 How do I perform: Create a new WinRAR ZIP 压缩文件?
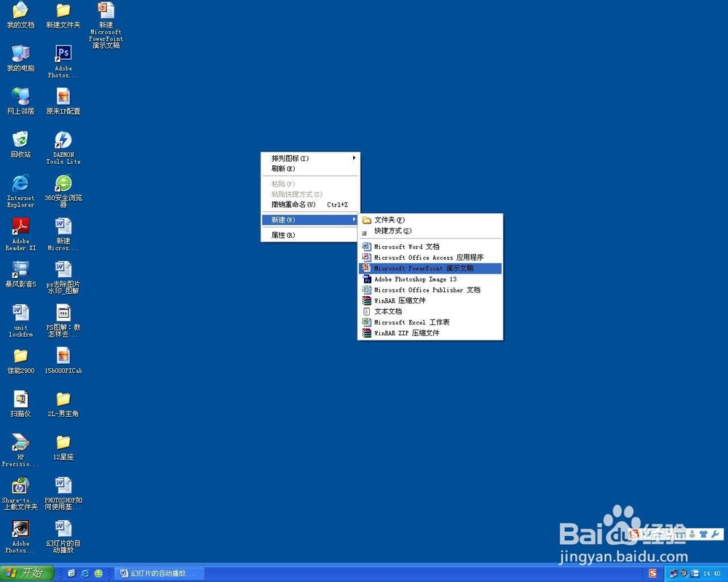click(x=430, y=332)
